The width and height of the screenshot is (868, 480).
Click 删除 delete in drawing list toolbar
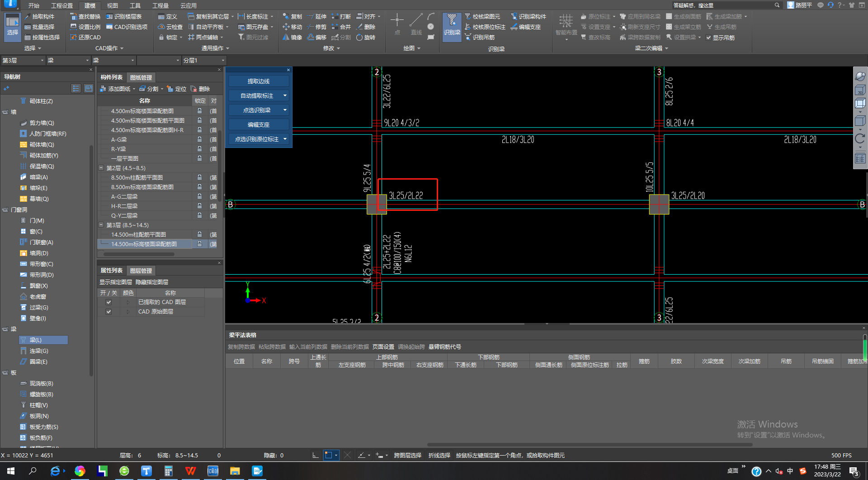point(200,89)
